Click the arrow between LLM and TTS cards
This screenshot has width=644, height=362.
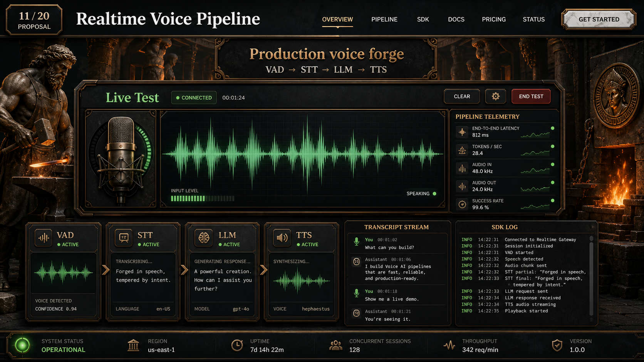click(263, 270)
